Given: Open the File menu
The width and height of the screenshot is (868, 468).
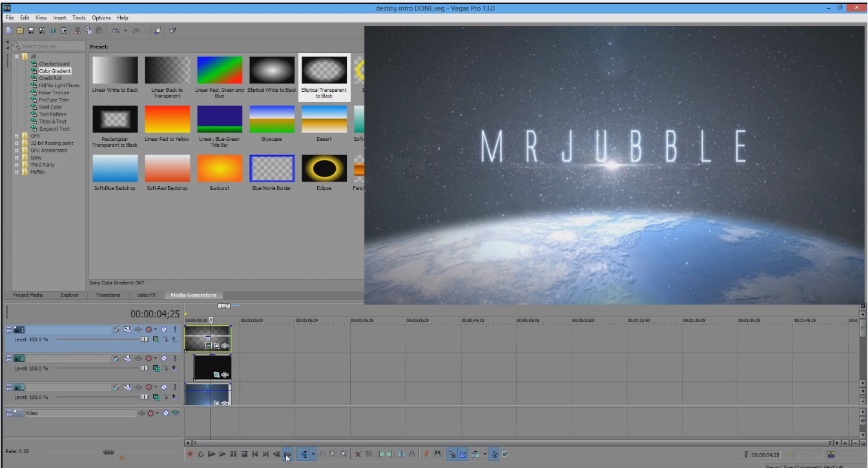Looking at the screenshot, I should click(x=10, y=17).
